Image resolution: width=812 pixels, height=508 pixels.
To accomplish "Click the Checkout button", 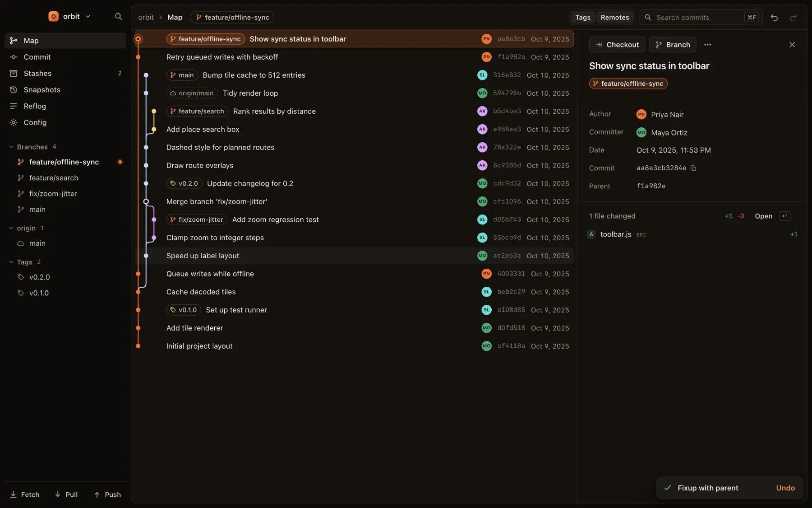I will point(617,45).
